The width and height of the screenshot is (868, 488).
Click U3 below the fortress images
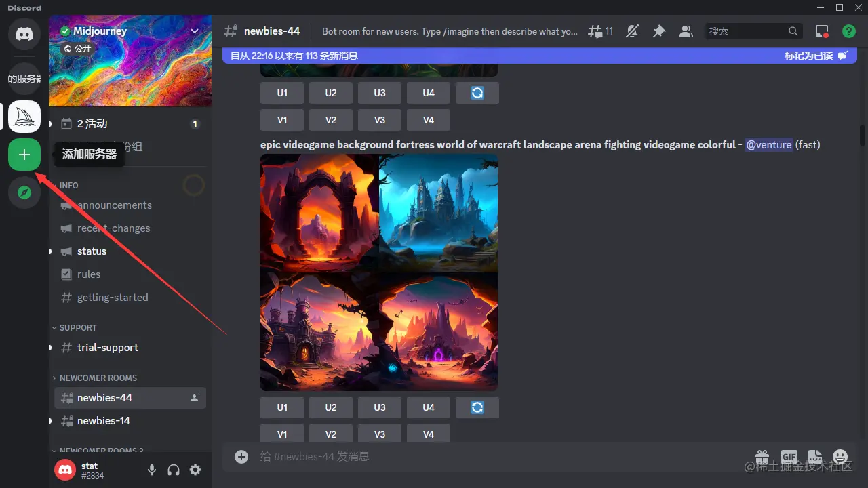point(380,407)
